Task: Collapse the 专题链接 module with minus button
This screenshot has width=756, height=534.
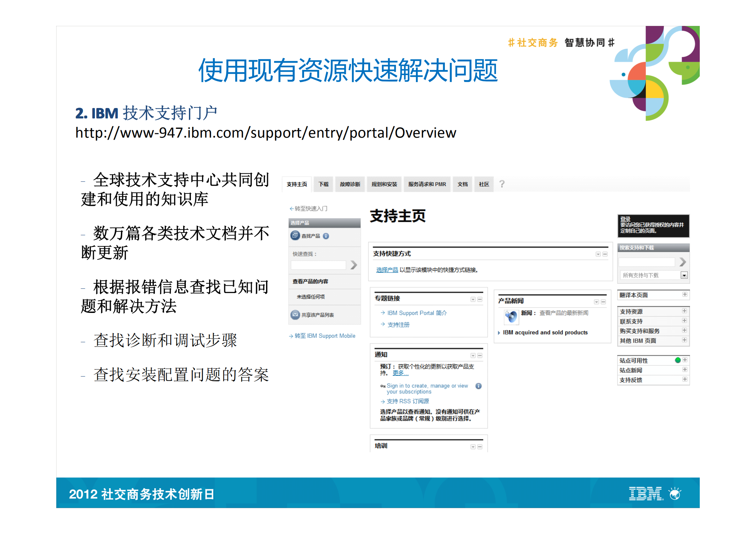Action: click(480, 299)
